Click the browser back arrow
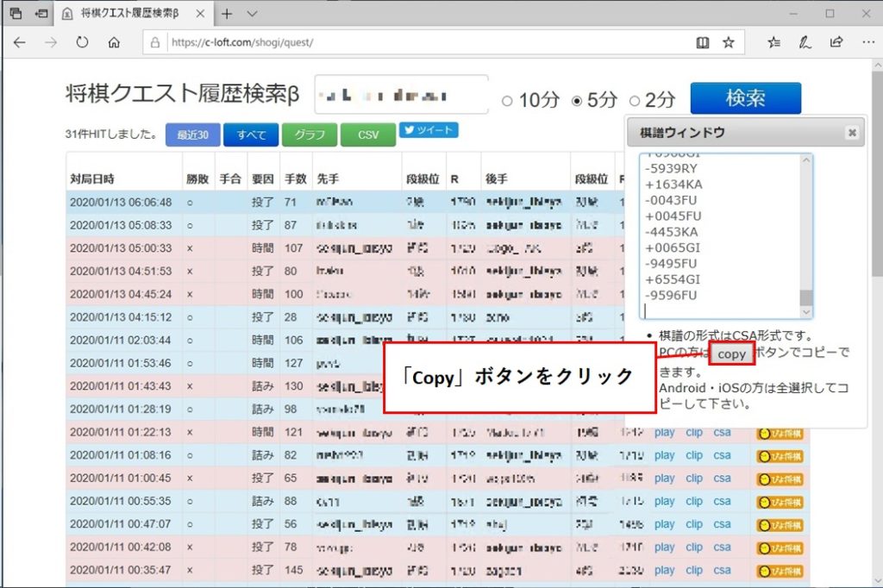The height and width of the screenshot is (588, 883). [x=20, y=42]
